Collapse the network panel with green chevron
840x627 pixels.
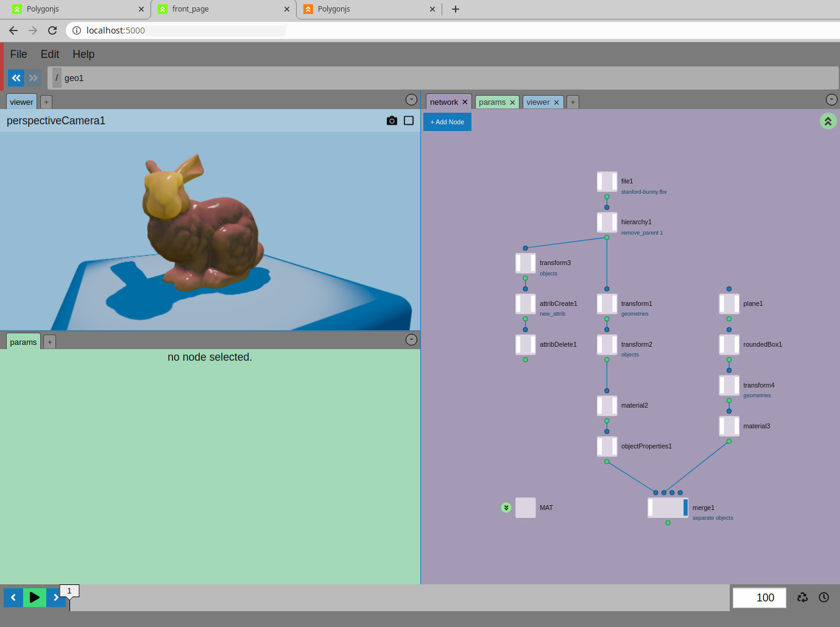[x=828, y=121]
